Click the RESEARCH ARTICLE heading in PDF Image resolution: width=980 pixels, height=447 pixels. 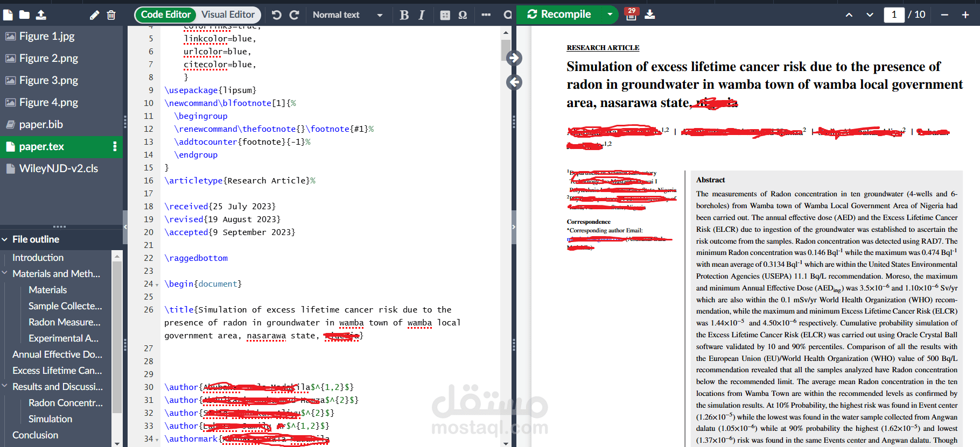pos(603,48)
